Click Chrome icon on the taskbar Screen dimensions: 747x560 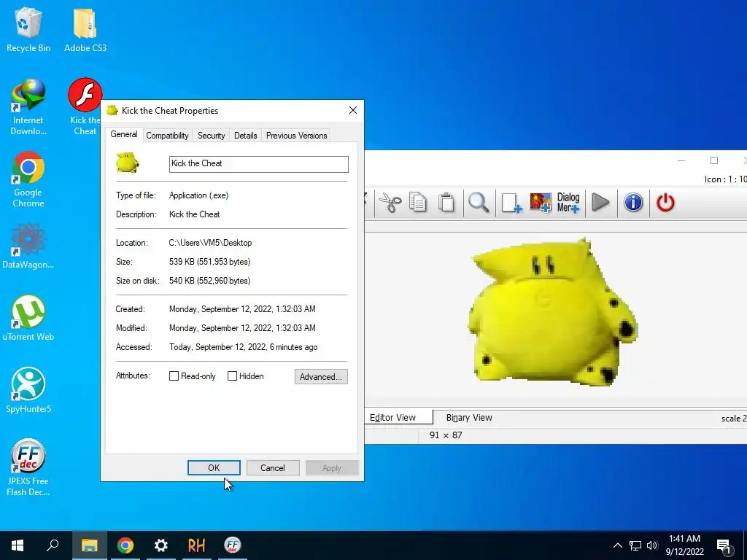[x=125, y=545]
